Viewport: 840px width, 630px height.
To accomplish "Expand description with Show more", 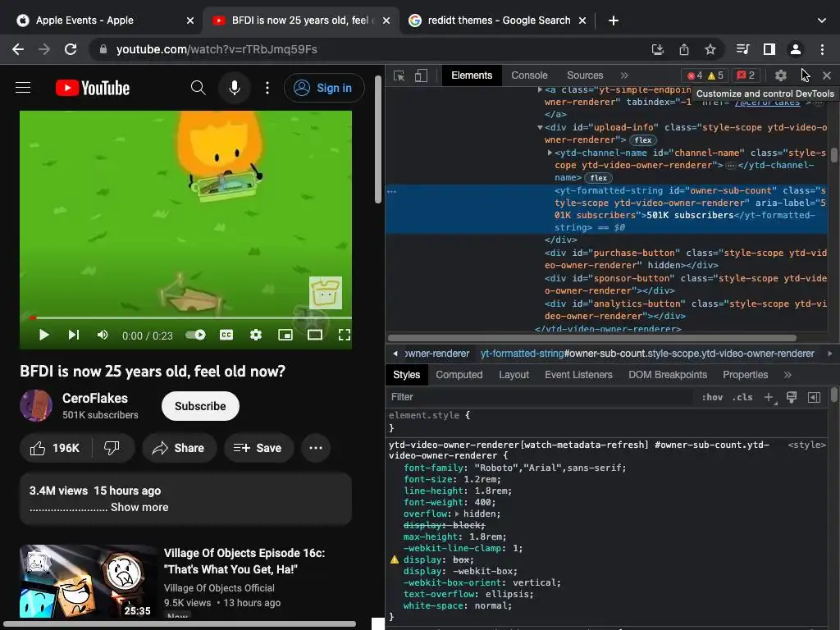I will click(x=139, y=507).
